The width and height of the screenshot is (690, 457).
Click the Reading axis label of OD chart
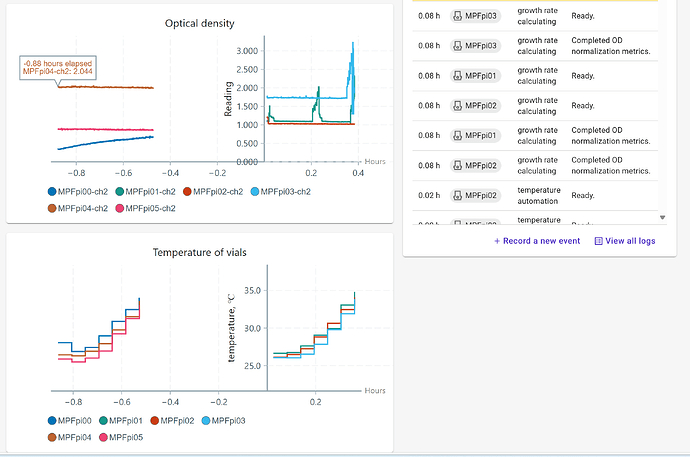tap(228, 99)
